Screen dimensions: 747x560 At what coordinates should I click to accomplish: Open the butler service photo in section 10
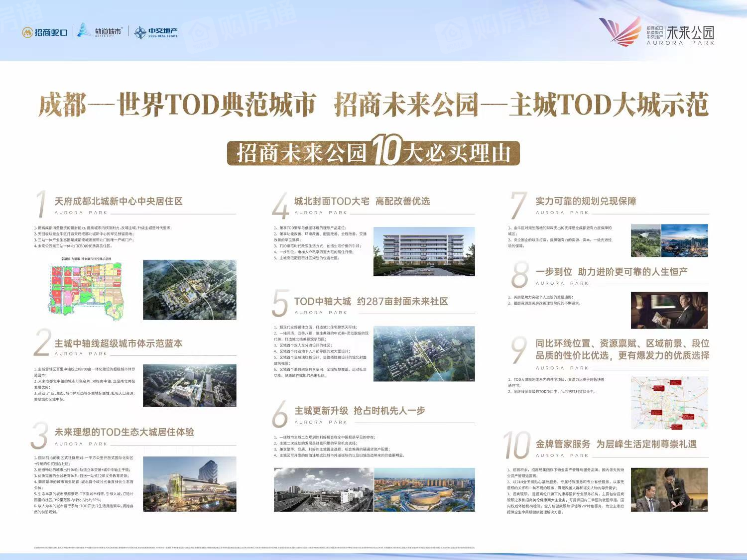(669, 490)
